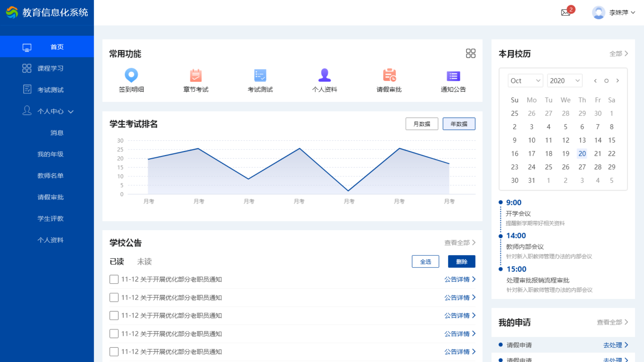644x362 pixels.
Task: Open the 个人资料 purple user icon
Action: pos(324,75)
